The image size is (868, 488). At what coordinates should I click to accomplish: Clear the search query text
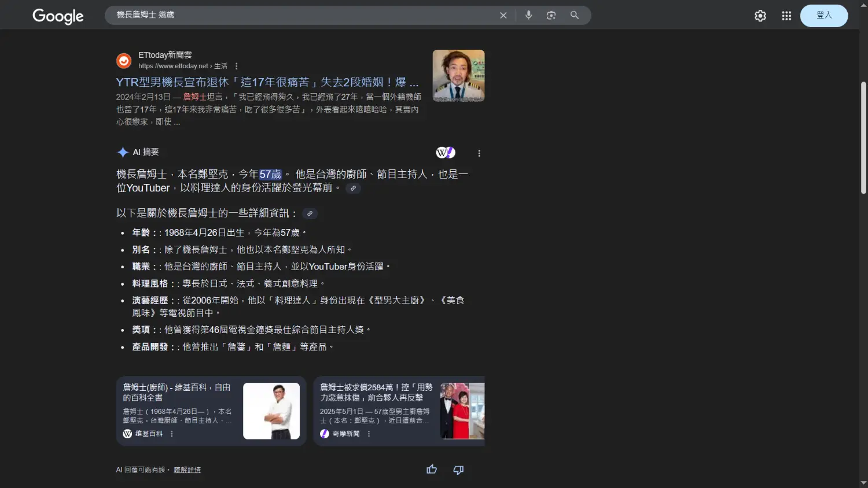coord(503,16)
